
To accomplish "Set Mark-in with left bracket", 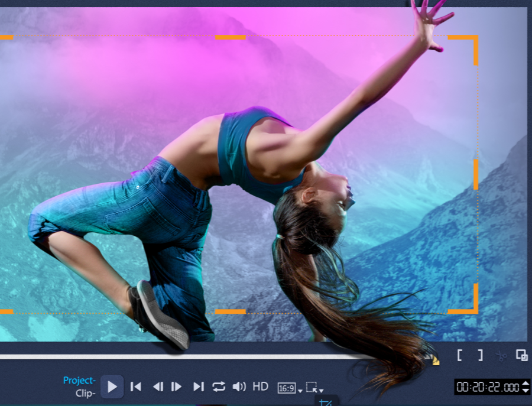I will click(x=460, y=355).
